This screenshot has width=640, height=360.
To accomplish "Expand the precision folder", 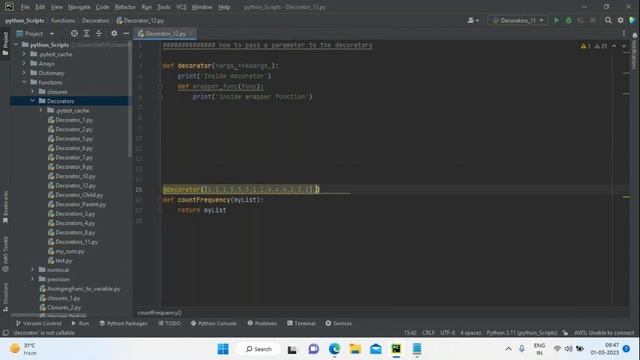I will coord(32,279).
